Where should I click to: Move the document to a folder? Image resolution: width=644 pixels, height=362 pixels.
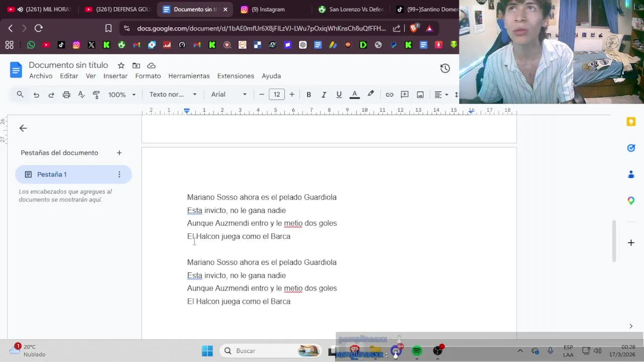coord(136,65)
